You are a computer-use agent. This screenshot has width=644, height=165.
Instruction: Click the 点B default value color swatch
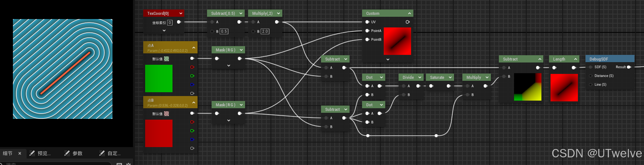click(166, 114)
